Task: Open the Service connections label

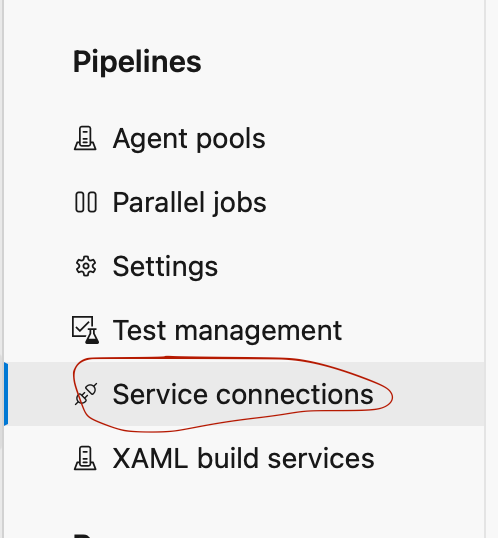Action: pos(243,394)
